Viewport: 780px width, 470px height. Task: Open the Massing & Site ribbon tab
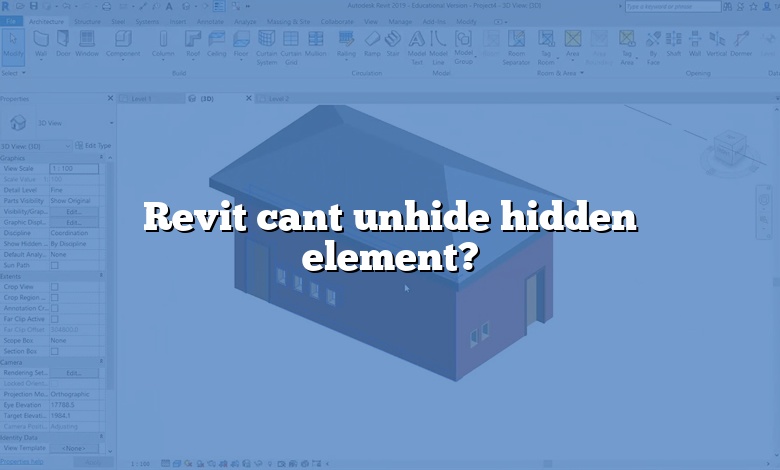click(x=288, y=22)
